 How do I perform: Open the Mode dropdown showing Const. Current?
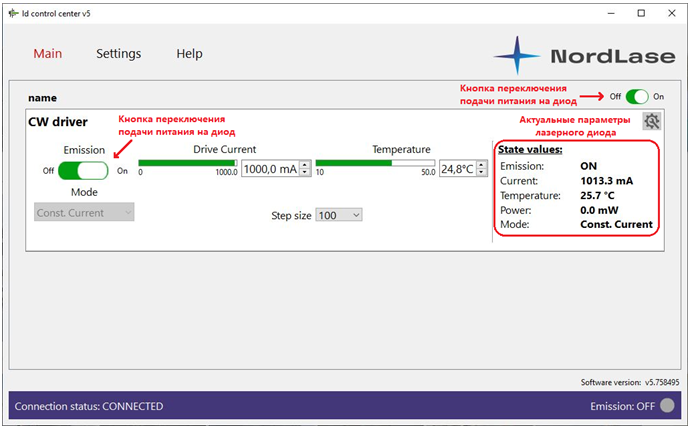click(x=84, y=212)
